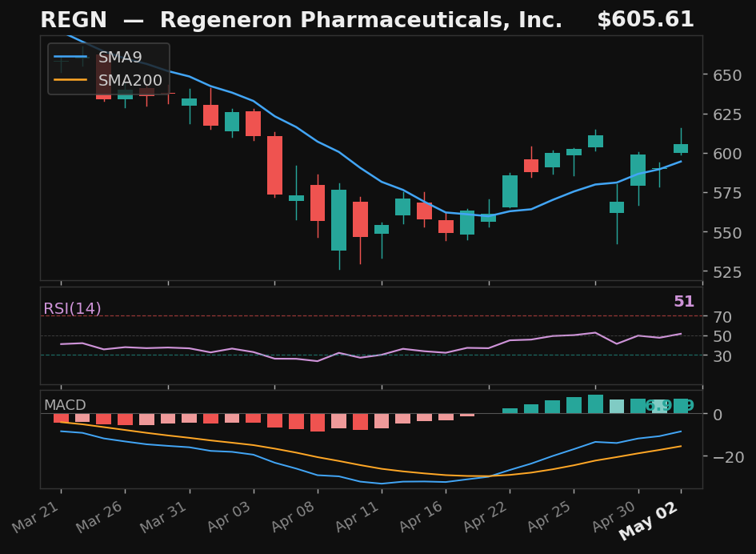Click the Apr 30 green candlestick body
The width and height of the screenshot is (756, 554).
coord(638,171)
